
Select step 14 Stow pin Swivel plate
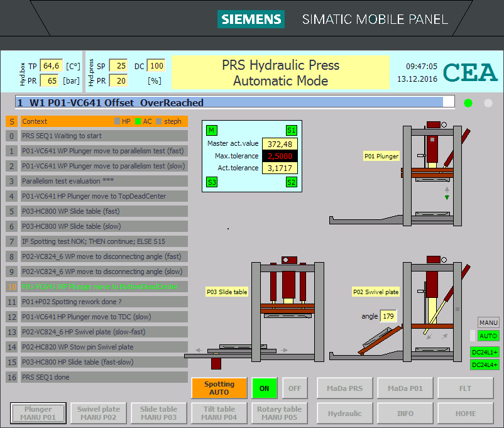[104, 347]
